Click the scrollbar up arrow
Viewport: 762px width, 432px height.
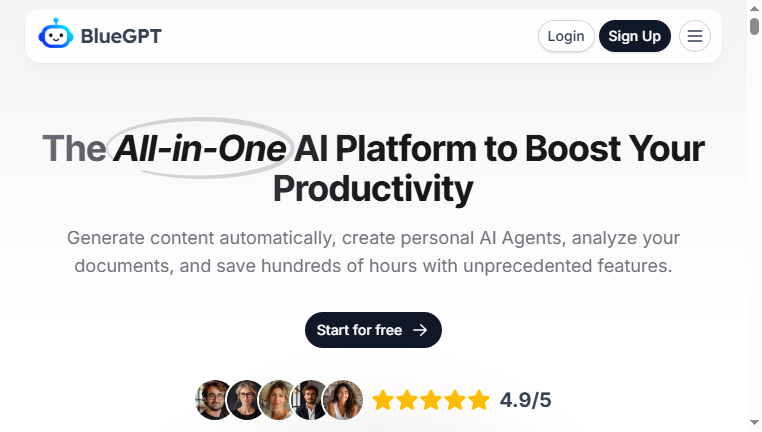[x=754, y=8]
